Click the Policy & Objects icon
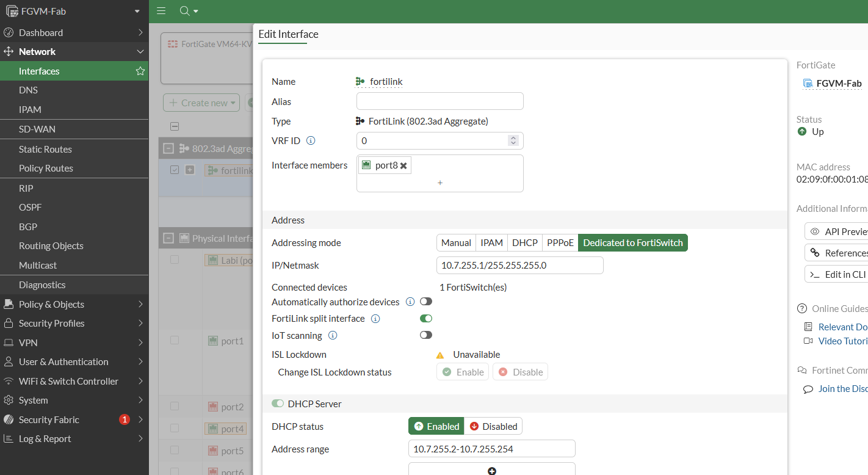Image resolution: width=868 pixels, height=475 pixels. click(x=9, y=304)
